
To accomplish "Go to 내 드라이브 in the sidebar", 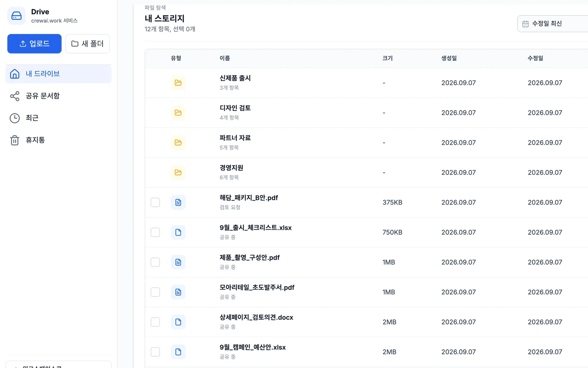I will coord(58,74).
